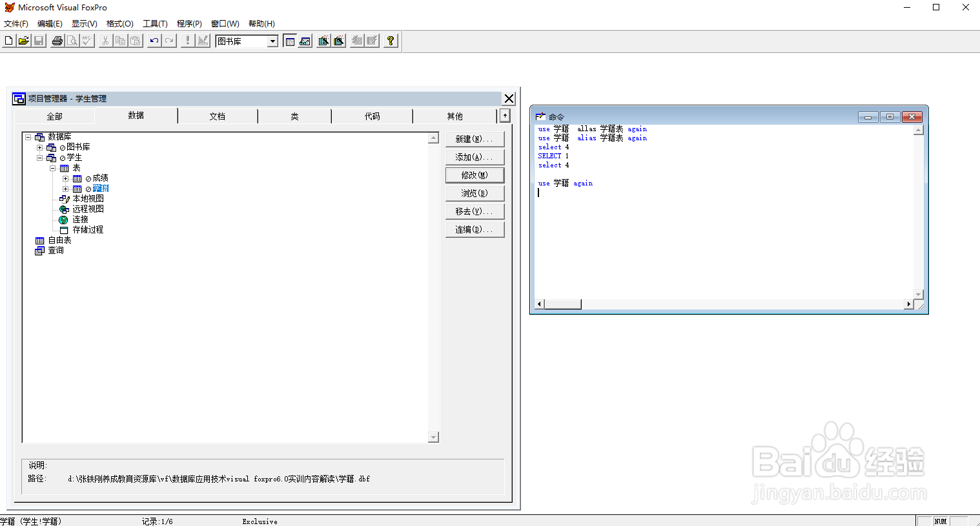Click the Modify Form ruler icon

[203, 41]
